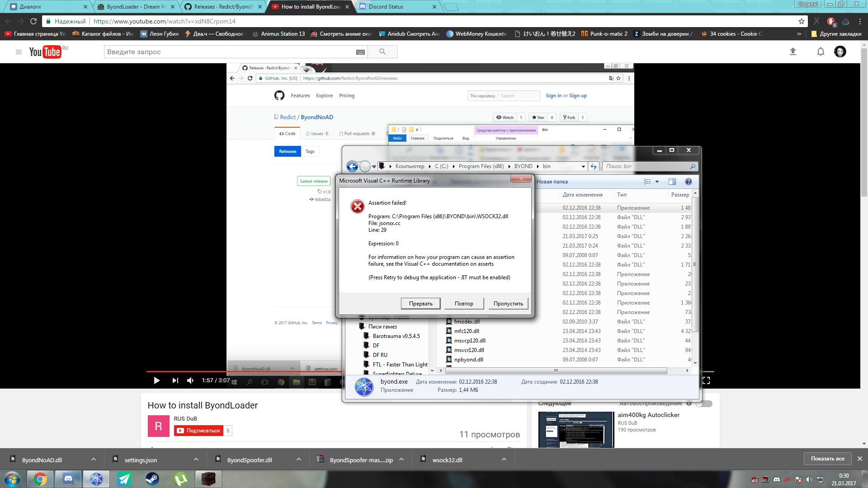Focus the YouTube search field
Screen dimensions: 868x488
[230, 52]
